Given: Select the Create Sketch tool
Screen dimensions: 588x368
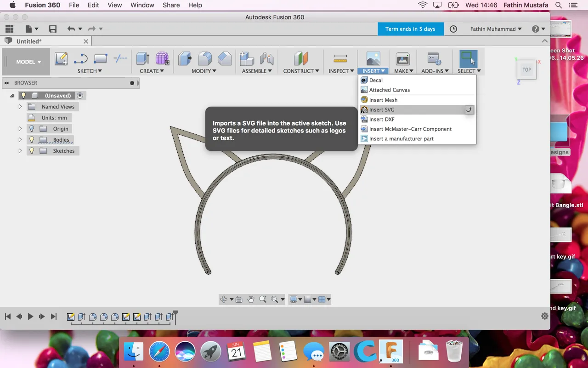Looking at the screenshot, I should point(61,59).
